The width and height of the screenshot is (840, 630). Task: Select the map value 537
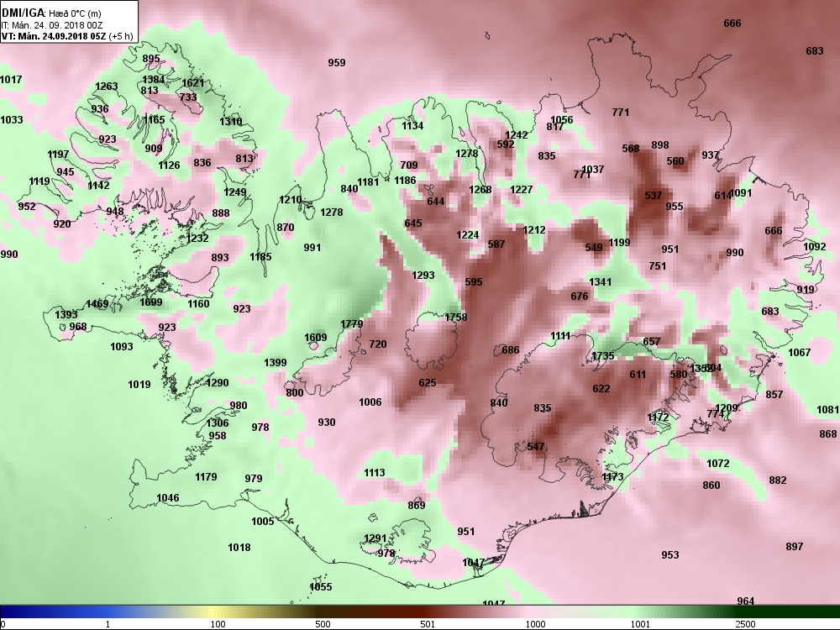(653, 196)
